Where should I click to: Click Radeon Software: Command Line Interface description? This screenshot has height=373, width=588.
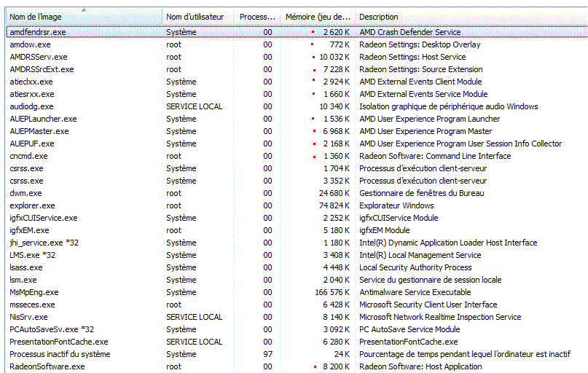[435, 156]
